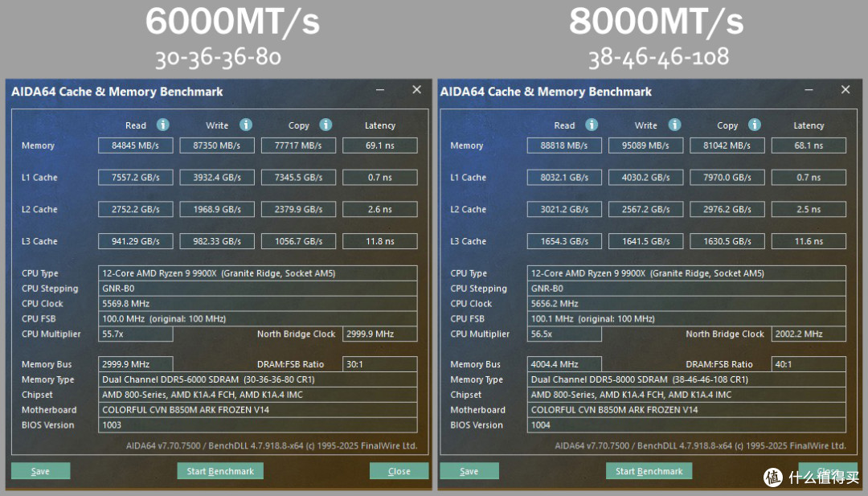The image size is (868, 496).
Task: Click Save button in left AIDA64 window
Action: pyautogui.click(x=40, y=471)
